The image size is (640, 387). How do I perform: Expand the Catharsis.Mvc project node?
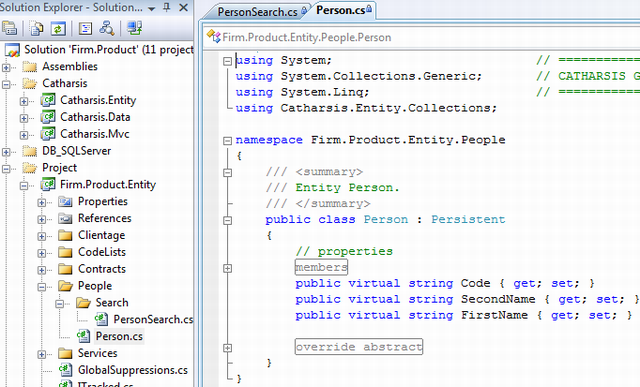click(24, 135)
